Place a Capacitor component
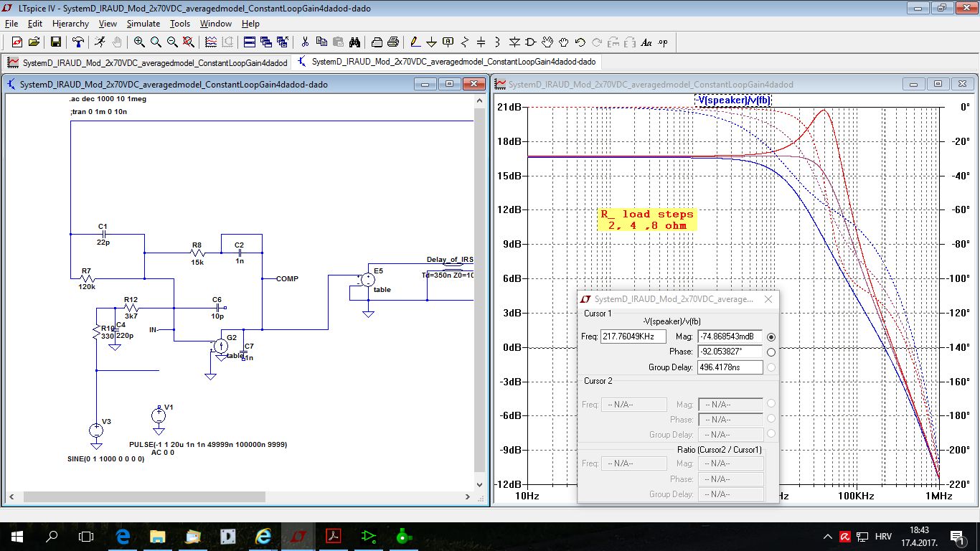This screenshot has height=551, width=980. click(x=481, y=42)
